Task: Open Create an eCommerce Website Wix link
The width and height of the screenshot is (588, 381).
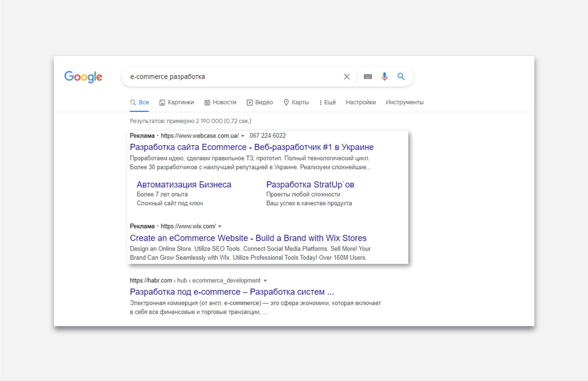Action: point(248,238)
